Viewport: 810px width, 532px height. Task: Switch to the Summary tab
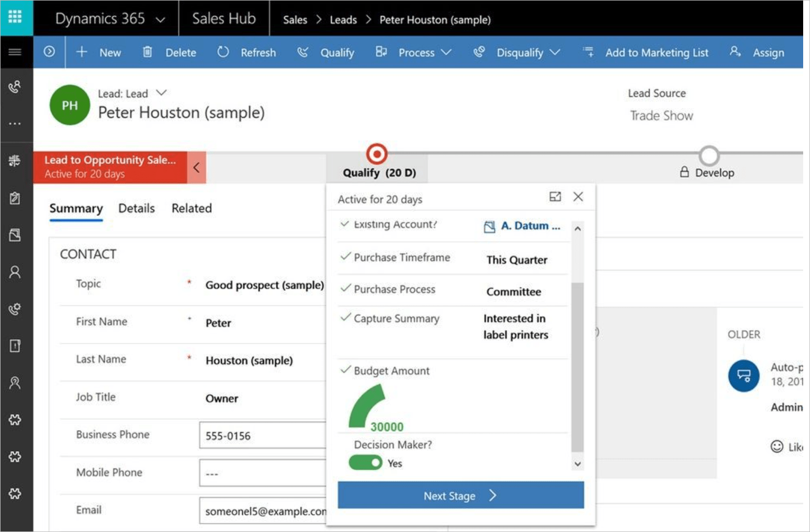[x=76, y=209]
